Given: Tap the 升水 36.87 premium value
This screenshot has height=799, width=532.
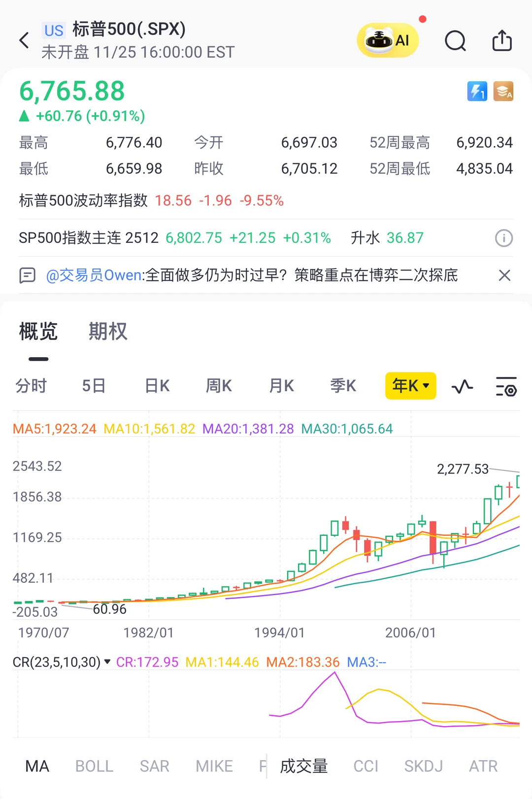Looking at the screenshot, I should point(387,238).
